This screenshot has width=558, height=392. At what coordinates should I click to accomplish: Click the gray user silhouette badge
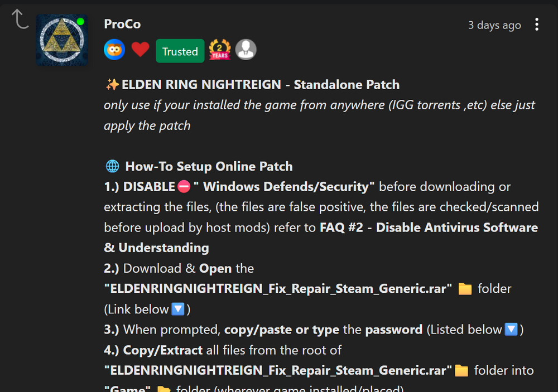click(x=246, y=50)
